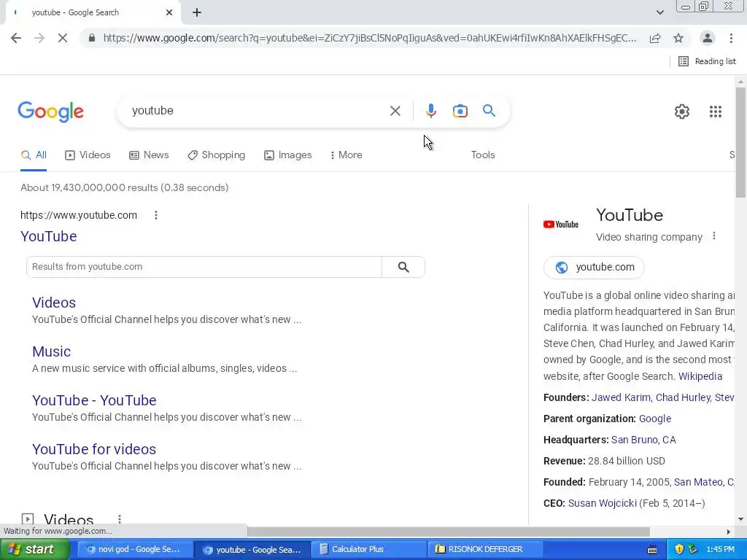The height and width of the screenshot is (560, 747).
Task: Open the Windows start menu
Action: (35, 550)
